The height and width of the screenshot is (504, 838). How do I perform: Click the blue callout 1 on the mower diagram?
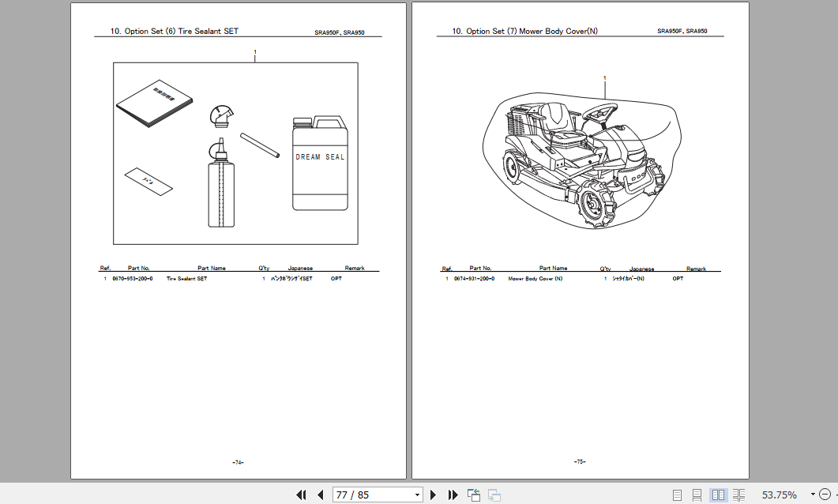click(604, 77)
